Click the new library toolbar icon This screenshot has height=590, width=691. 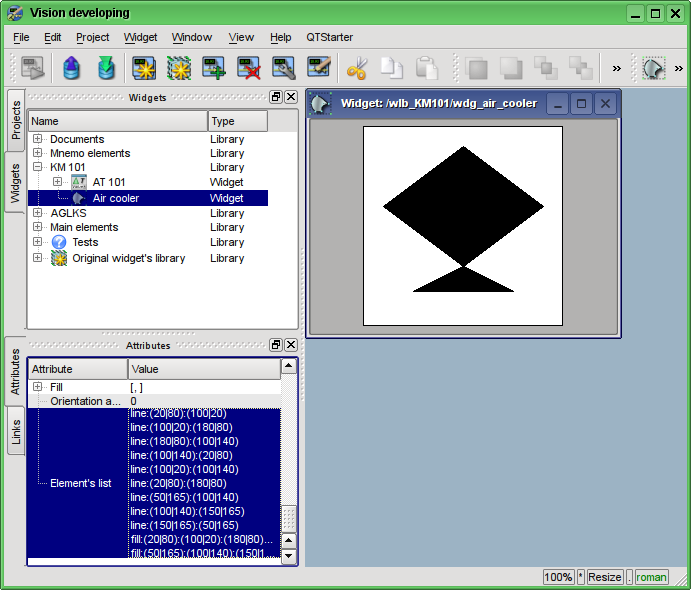pyautogui.click(x=179, y=69)
